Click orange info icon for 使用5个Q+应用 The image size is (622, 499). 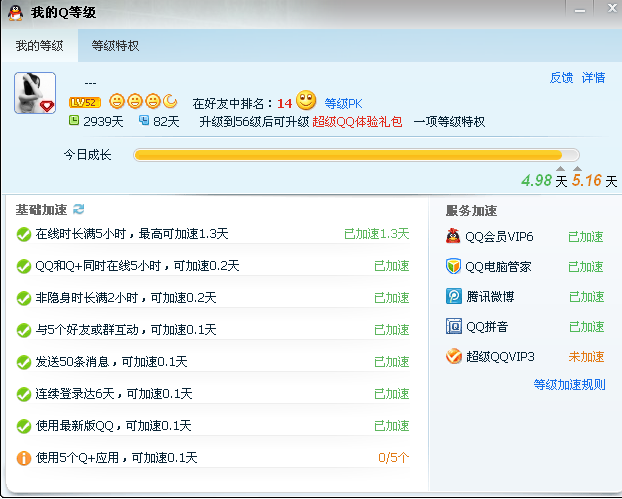(24, 458)
